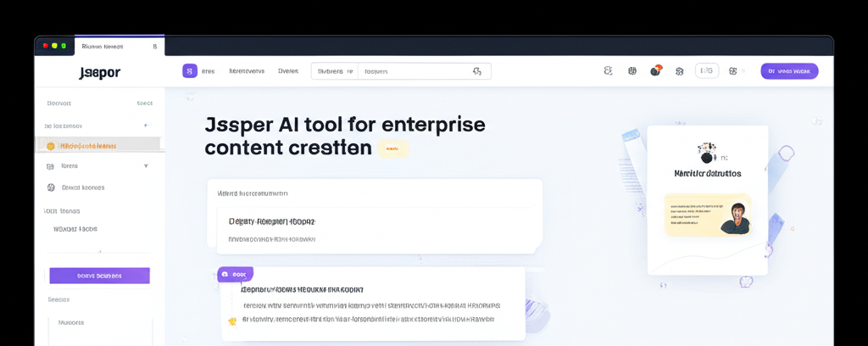Click the globe icon in the left sidebar

tap(51, 187)
